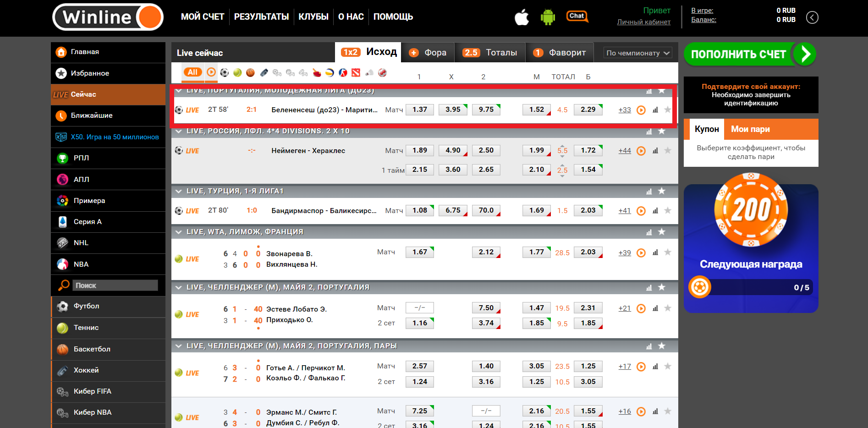The height and width of the screenshot is (428, 868).
Task: Open the Ближайшие sidebar link
Action: pyautogui.click(x=108, y=115)
